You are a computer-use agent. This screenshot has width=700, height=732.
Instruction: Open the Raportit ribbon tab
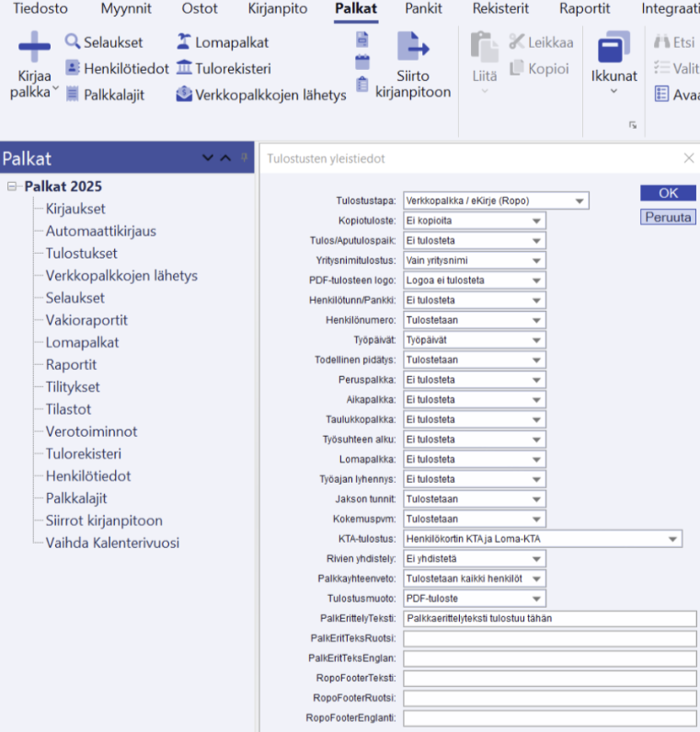pyautogui.click(x=584, y=9)
